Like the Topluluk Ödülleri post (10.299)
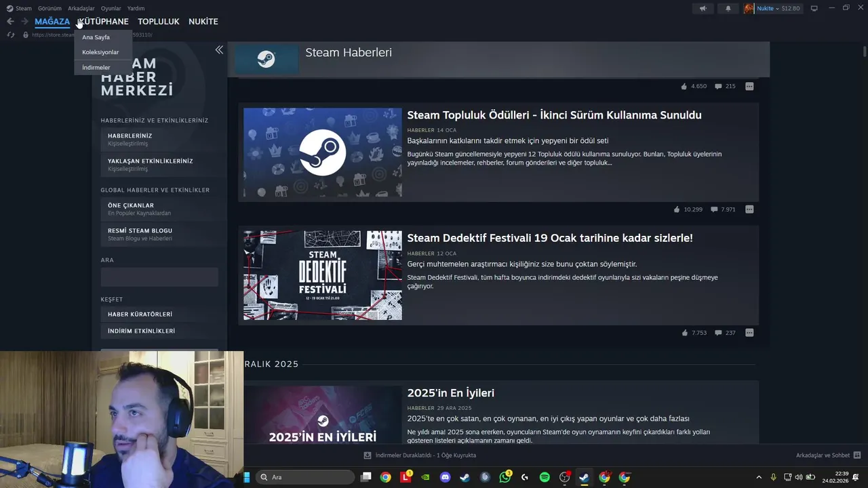The image size is (868, 488). [677, 209]
